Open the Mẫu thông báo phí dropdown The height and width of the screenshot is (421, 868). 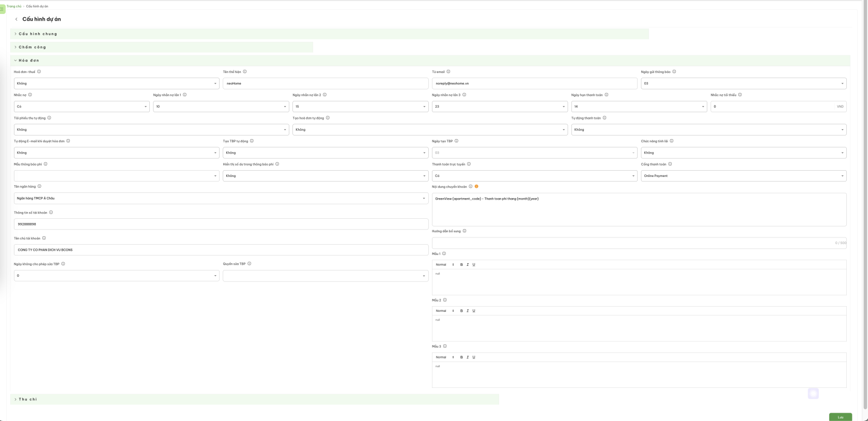click(117, 176)
